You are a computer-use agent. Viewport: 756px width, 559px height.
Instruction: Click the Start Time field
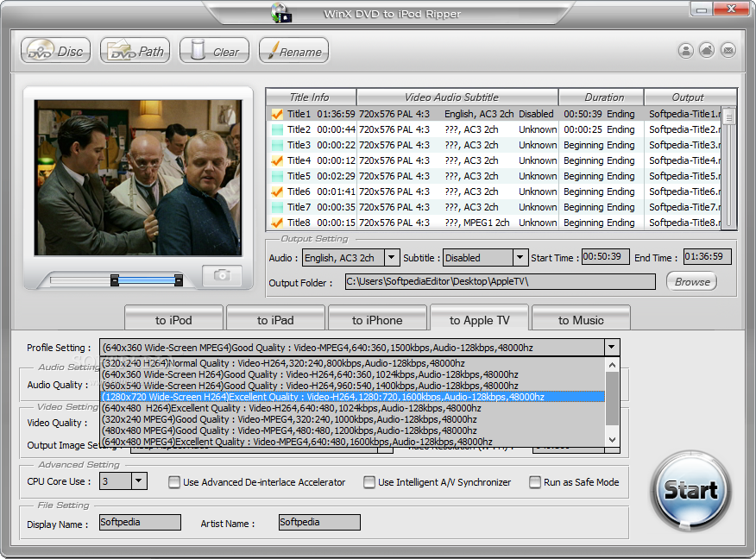pos(606,257)
